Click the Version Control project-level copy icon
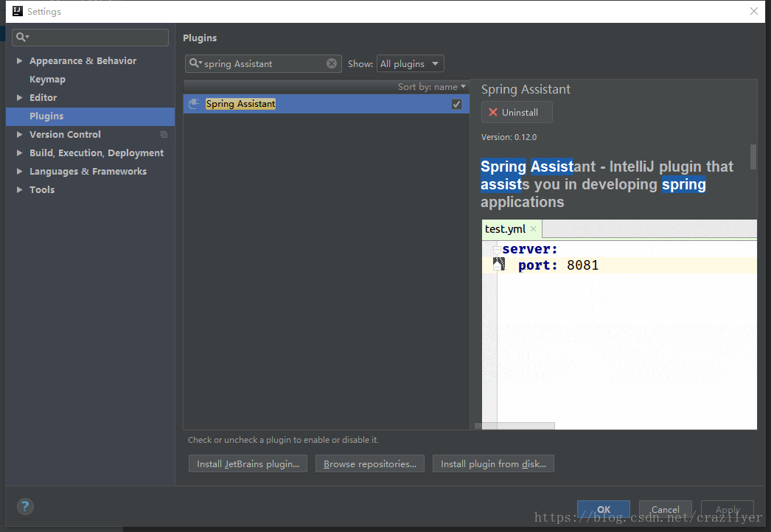 pyautogui.click(x=164, y=134)
